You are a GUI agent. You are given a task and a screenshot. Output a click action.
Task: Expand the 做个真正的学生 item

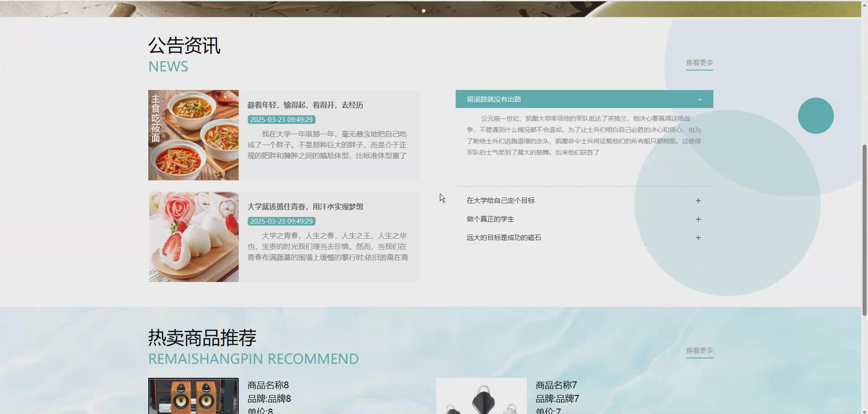[698, 219]
